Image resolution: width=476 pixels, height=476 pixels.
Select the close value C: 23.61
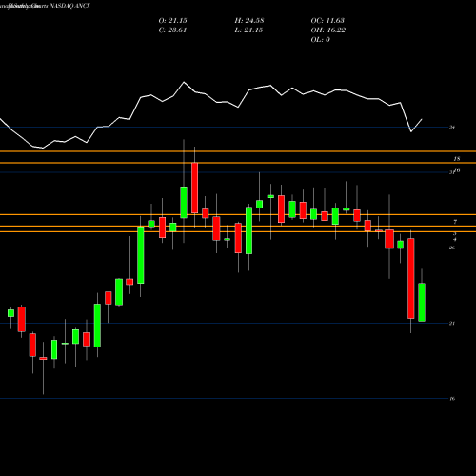point(172,30)
